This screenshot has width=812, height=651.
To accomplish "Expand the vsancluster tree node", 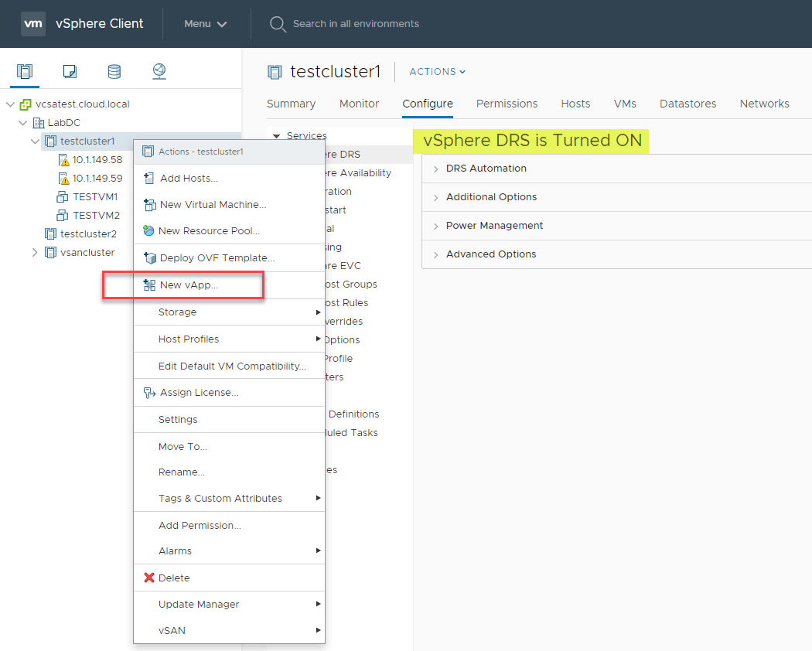I will point(35,253).
